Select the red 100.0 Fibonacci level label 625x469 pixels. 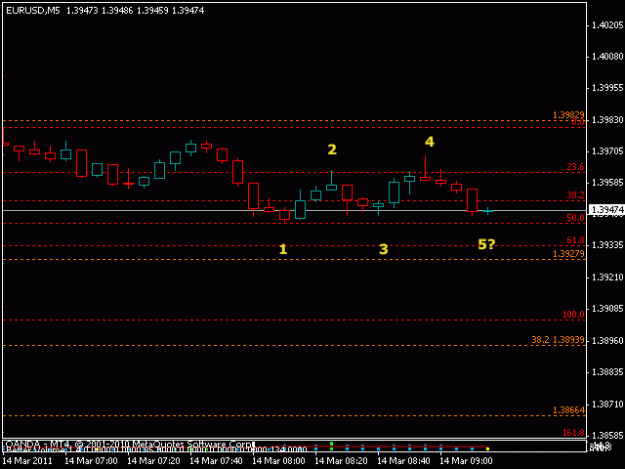(574, 314)
